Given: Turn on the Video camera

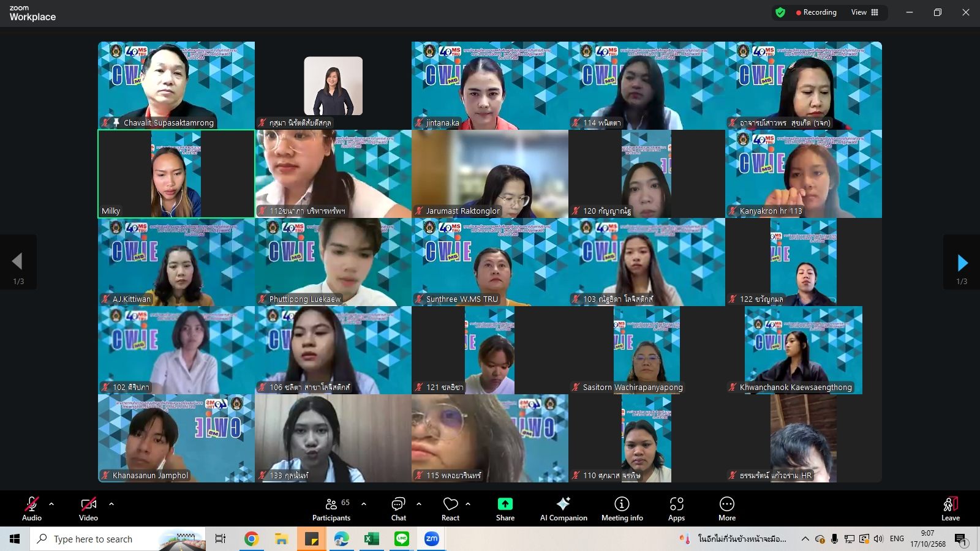Looking at the screenshot, I should tap(88, 509).
